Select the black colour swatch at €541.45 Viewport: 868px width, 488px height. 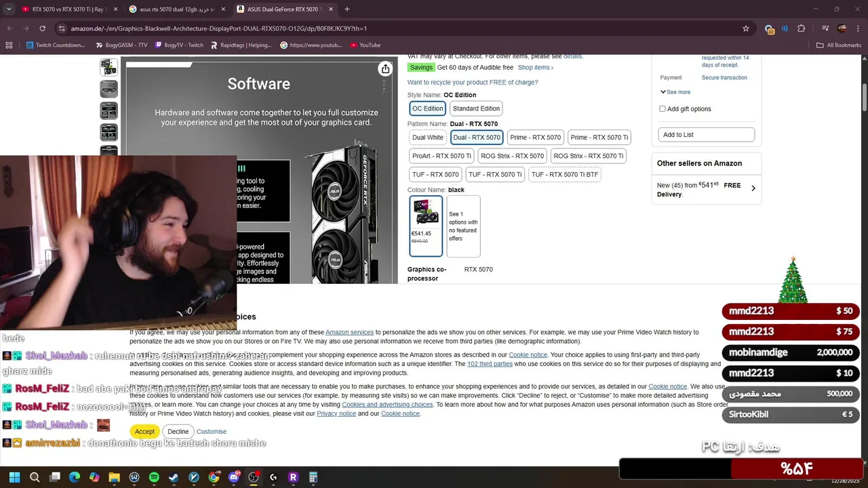(426, 226)
